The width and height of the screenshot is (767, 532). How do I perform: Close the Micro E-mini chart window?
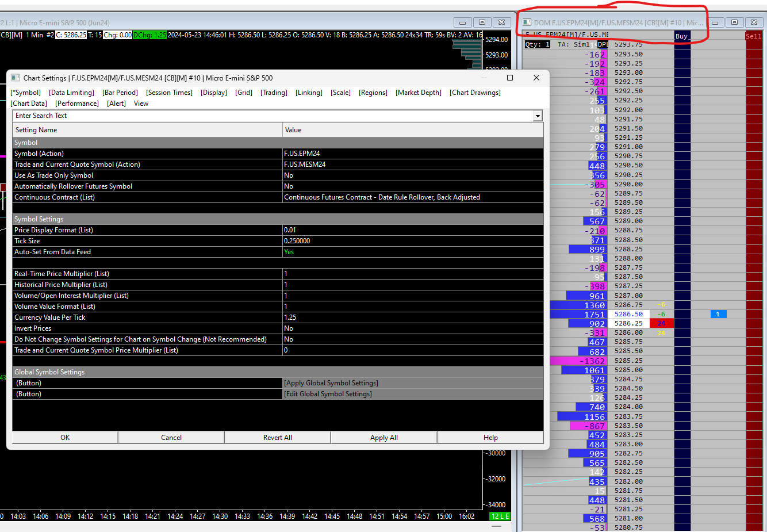[x=501, y=22]
